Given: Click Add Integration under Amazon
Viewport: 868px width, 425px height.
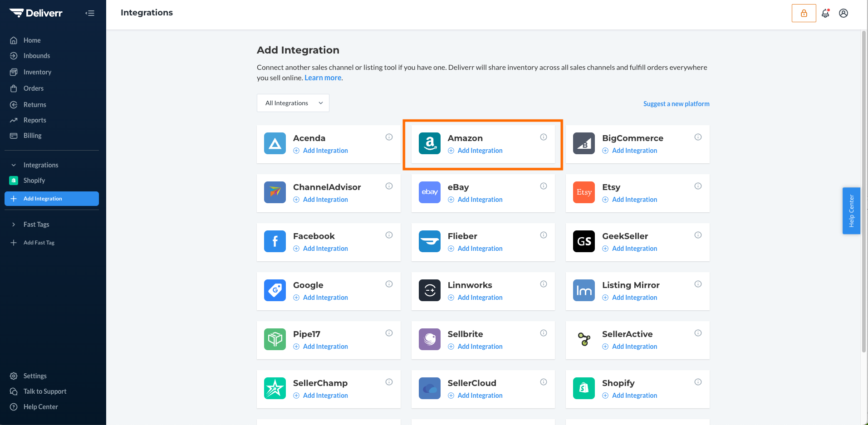Looking at the screenshot, I should pyautogui.click(x=475, y=151).
